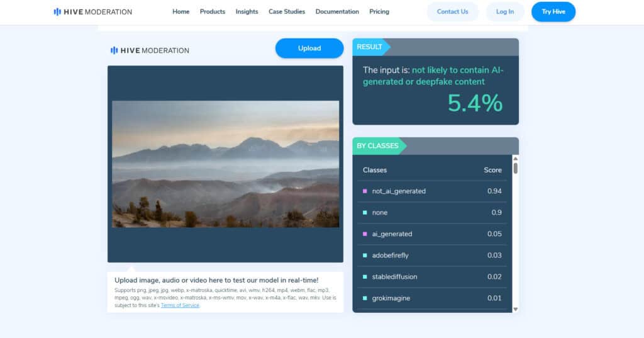Click the Try Hive button
This screenshot has height=338, width=644.
pos(553,11)
